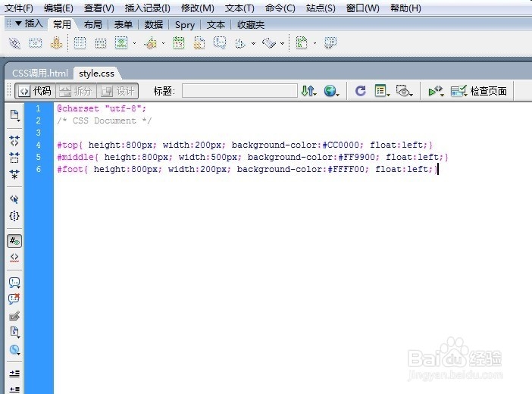
Task: Open the Media dropdown arrow
Action: pos(163,43)
